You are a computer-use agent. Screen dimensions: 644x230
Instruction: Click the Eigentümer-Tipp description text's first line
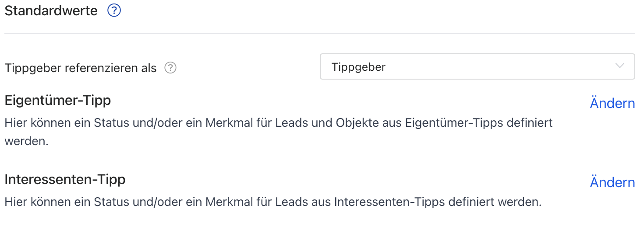[x=278, y=122]
